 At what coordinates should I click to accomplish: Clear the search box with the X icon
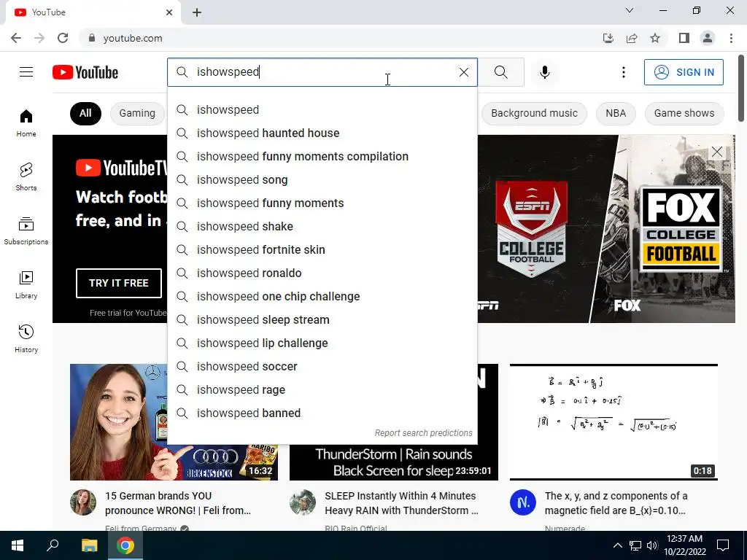(x=463, y=72)
